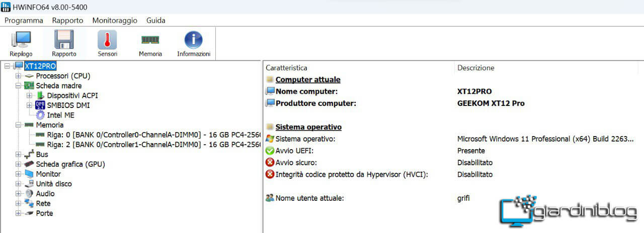Open the Riepilogo summary toolbar icon
Image resolution: width=644 pixels, height=233 pixels.
point(21,44)
